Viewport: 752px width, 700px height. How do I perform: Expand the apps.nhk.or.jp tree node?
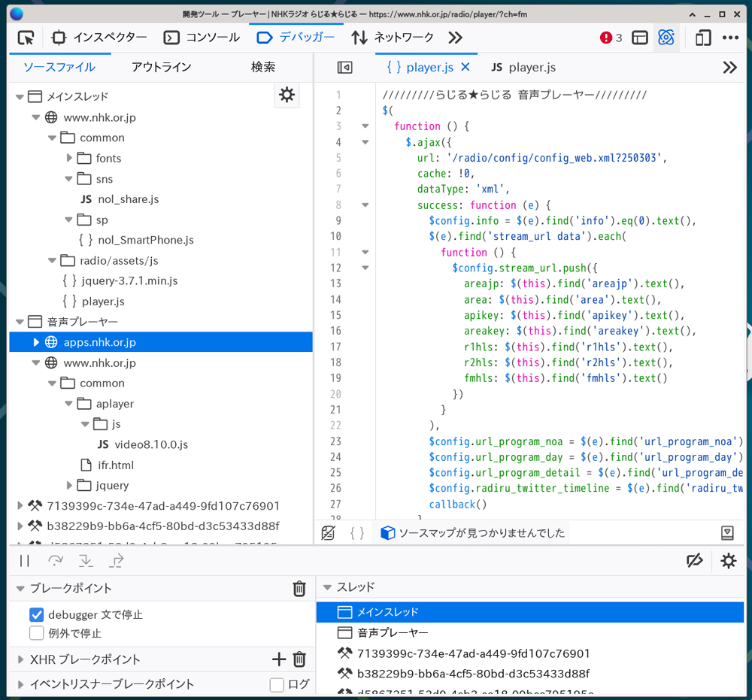coord(36,342)
